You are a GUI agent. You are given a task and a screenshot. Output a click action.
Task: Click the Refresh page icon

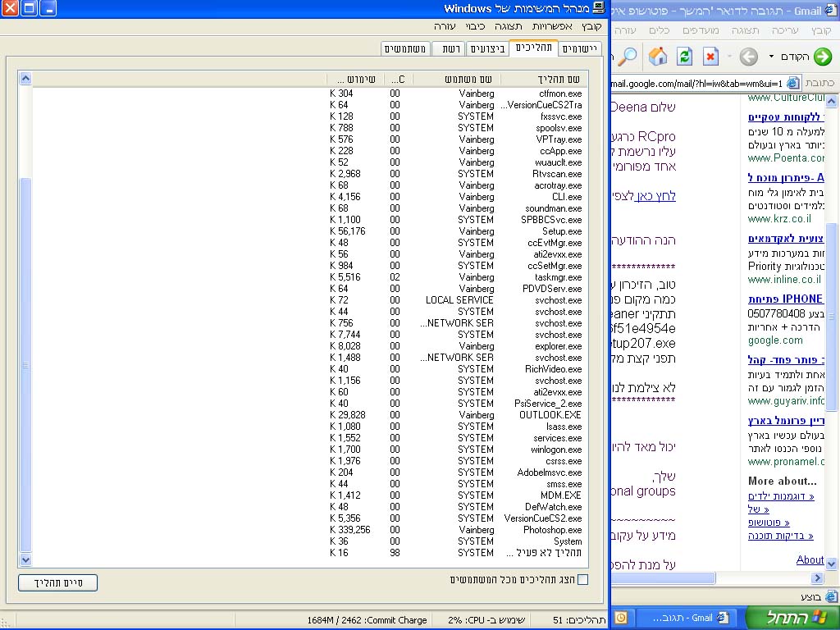[685, 57]
